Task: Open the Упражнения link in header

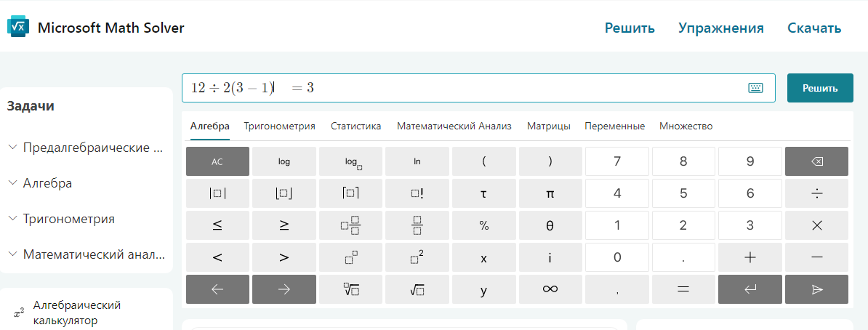Action: 720,28
